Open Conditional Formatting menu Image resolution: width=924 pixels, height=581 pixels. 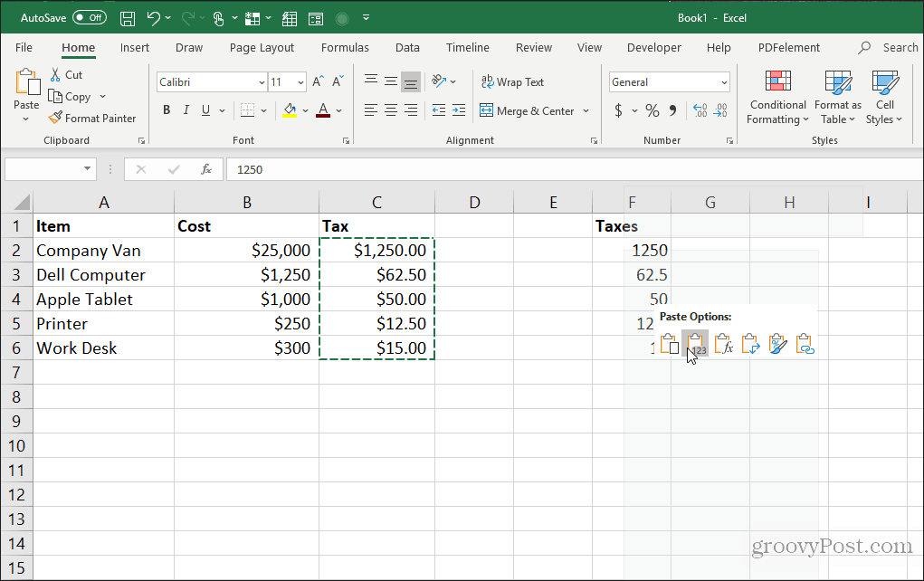pyautogui.click(x=778, y=97)
